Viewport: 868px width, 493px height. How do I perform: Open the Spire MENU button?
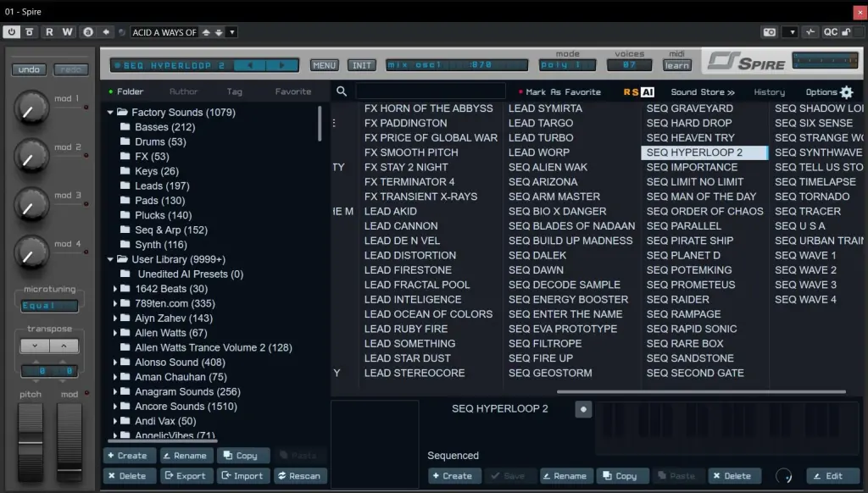pos(325,65)
